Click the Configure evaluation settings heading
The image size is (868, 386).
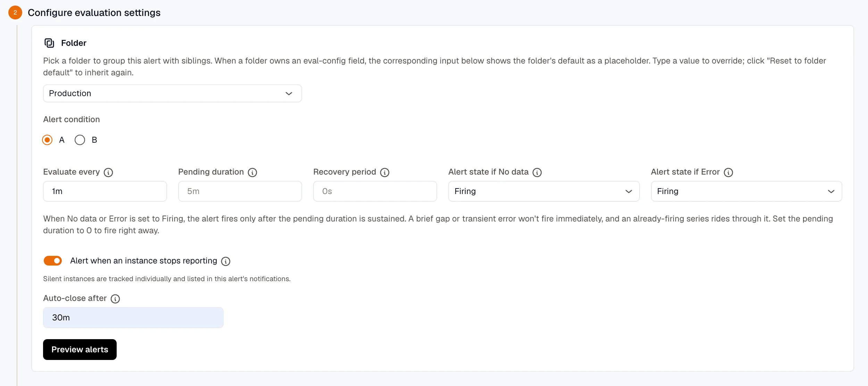point(94,13)
